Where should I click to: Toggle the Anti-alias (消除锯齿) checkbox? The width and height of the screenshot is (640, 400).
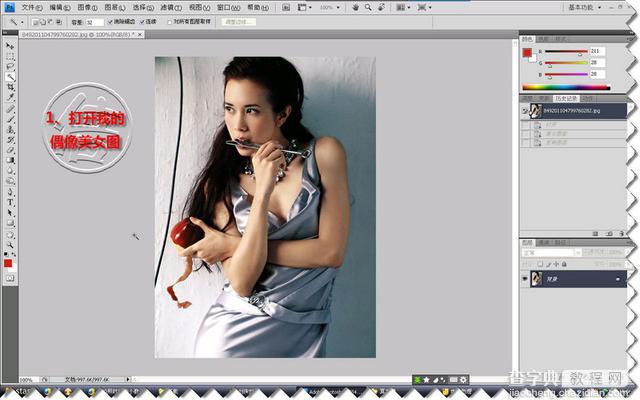coord(110,22)
